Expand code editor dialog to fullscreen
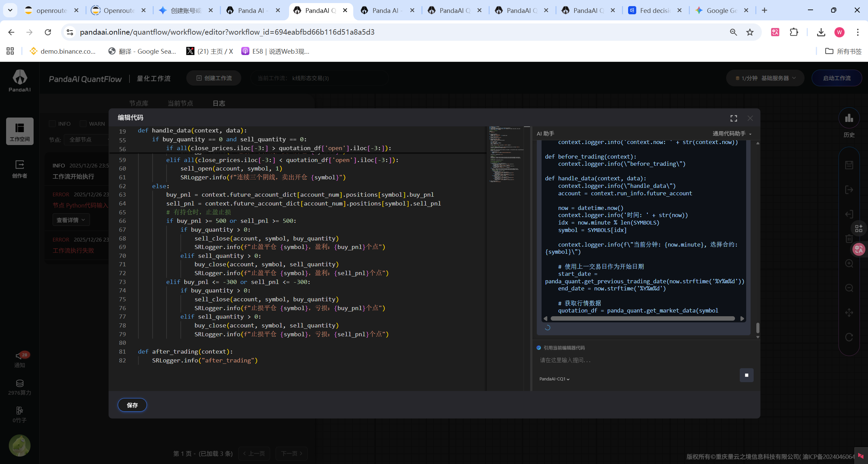 (x=734, y=118)
